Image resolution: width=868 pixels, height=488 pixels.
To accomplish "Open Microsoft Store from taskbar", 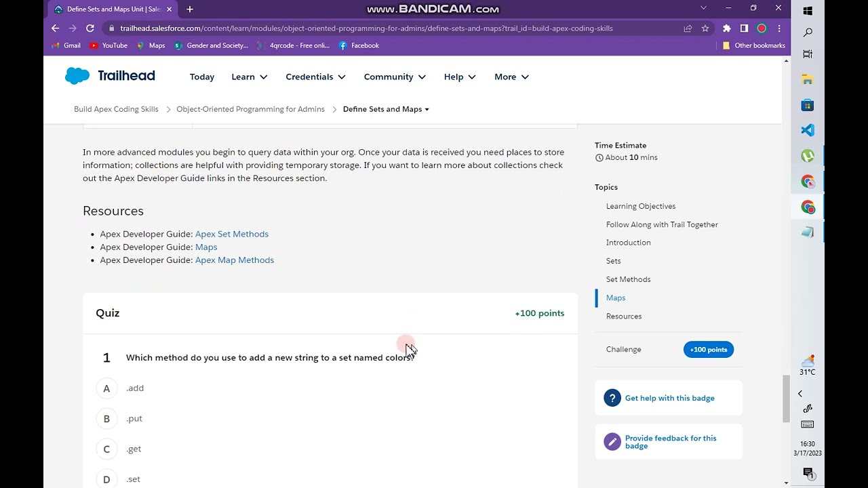I will tap(807, 105).
